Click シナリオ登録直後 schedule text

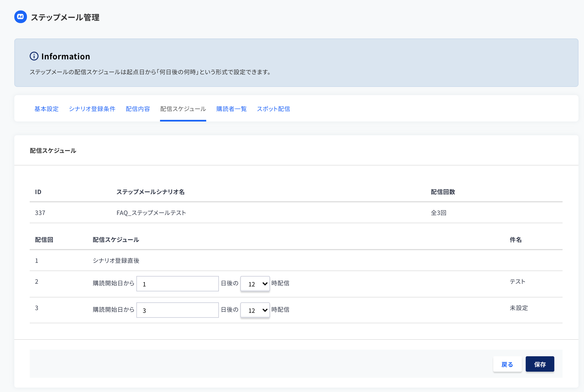[x=116, y=261]
